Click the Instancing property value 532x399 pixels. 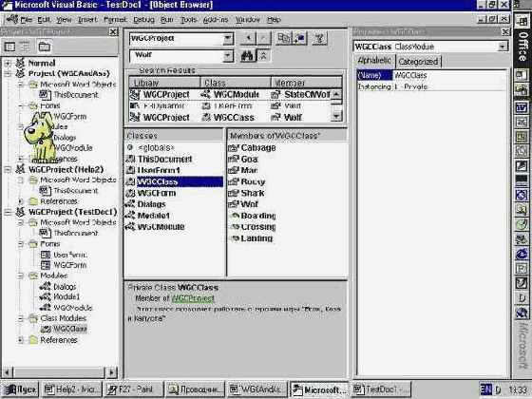point(450,86)
